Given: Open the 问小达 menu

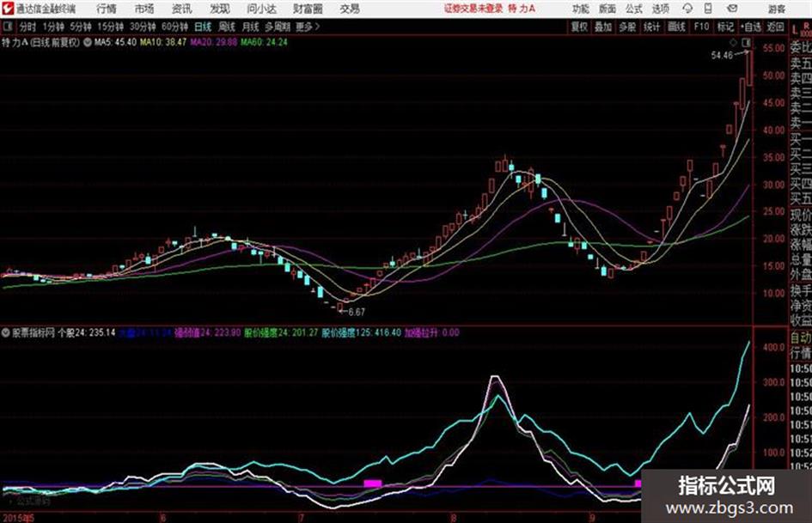Looking at the screenshot, I should (261, 9).
